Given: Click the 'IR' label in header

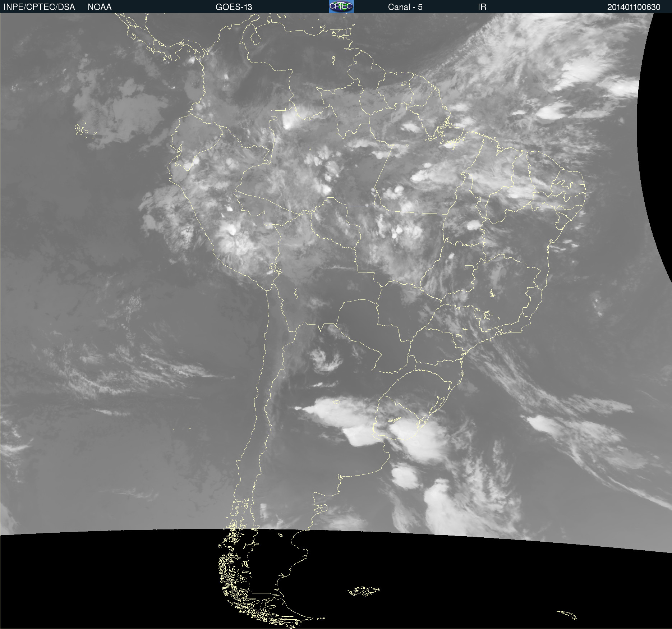Looking at the screenshot, I should (482, 7).
